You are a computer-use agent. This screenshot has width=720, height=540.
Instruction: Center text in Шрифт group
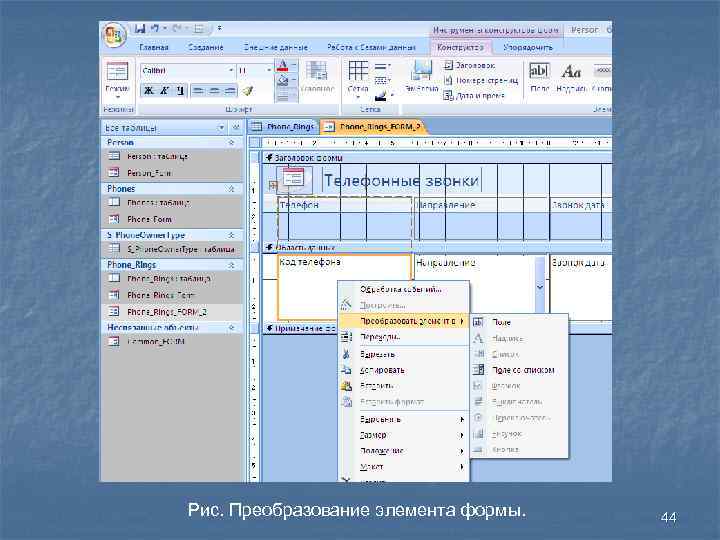[x=214, y=90]
